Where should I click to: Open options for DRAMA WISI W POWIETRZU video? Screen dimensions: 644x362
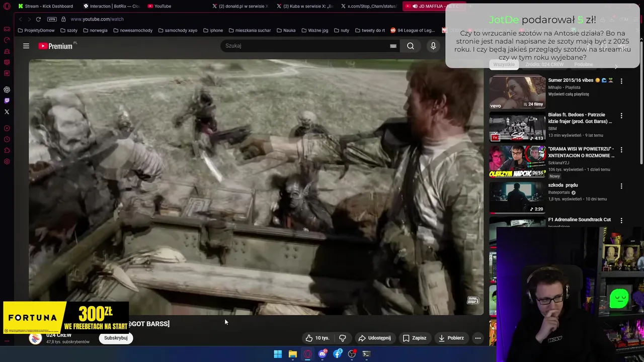point(621,150)
